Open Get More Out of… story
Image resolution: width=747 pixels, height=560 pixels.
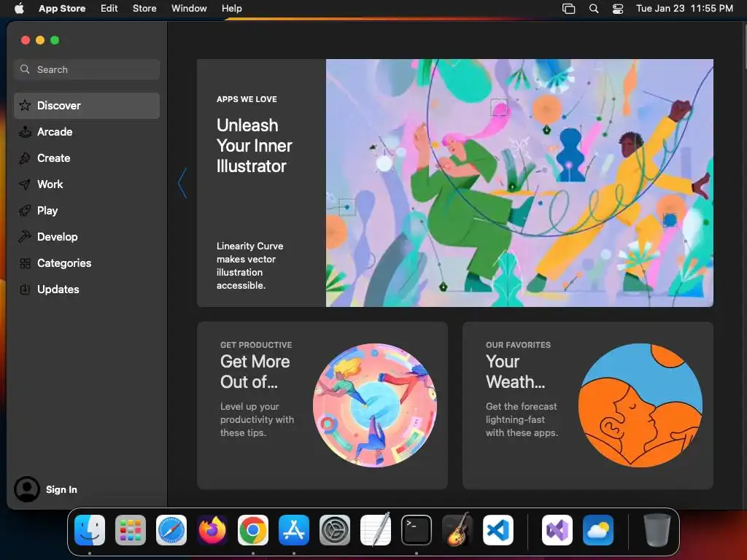coord(322,405)
